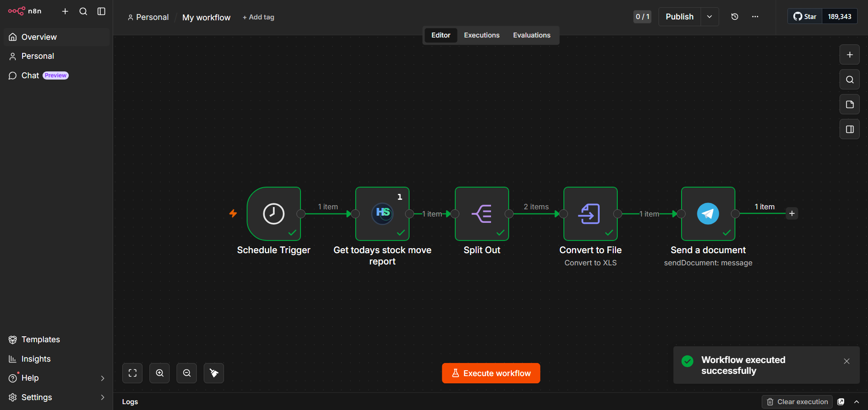Publish the workflow
The height and width of the screenshot is (410, 868).
pyautogui.click(x=679, y=17)
